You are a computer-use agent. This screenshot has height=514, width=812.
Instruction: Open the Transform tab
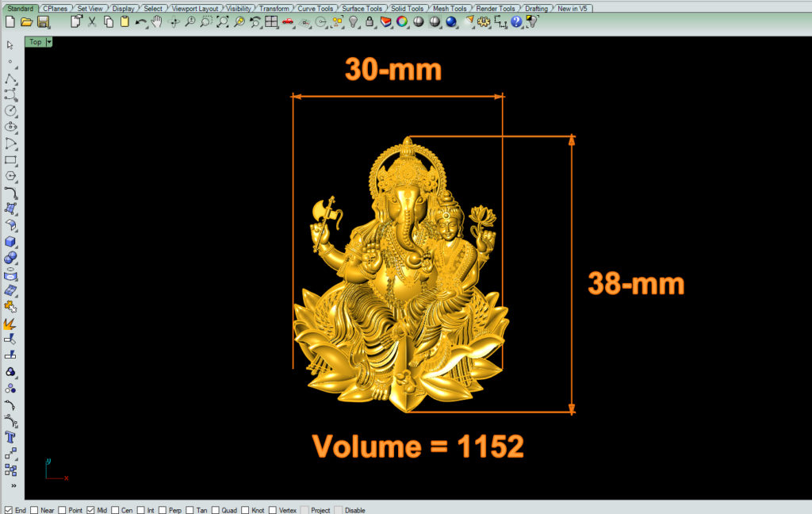coord(274,8)
